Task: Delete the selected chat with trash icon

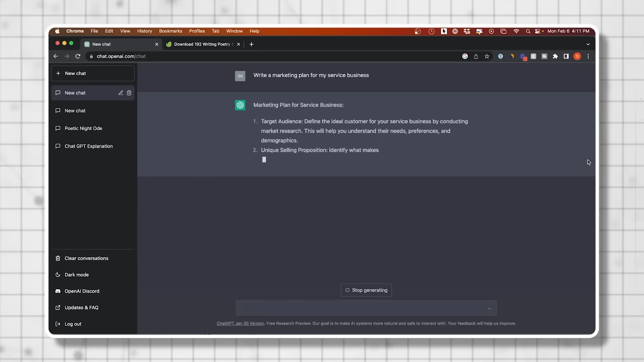Action: pyautogui.click(x=129, y=93)
